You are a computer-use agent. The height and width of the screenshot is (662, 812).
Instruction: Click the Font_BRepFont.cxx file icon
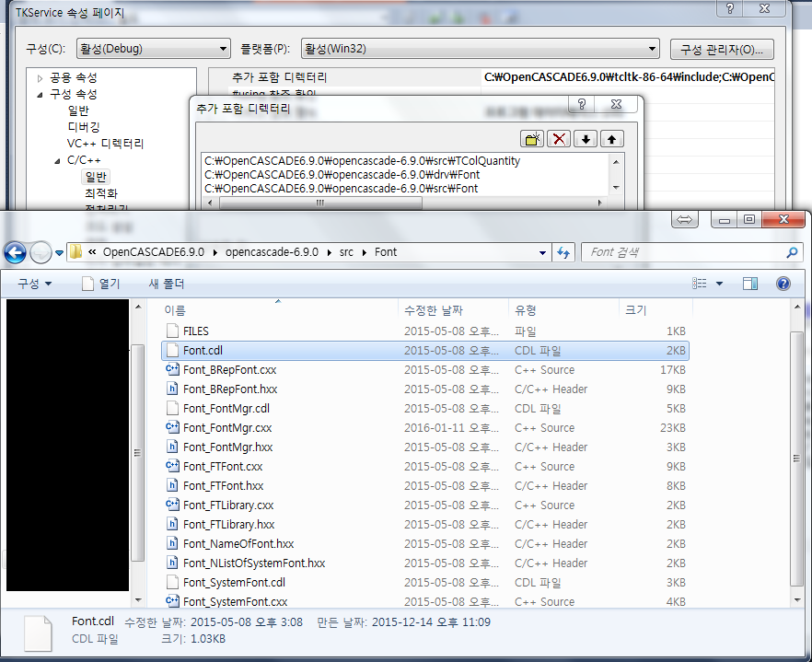[x=172, y=369]
